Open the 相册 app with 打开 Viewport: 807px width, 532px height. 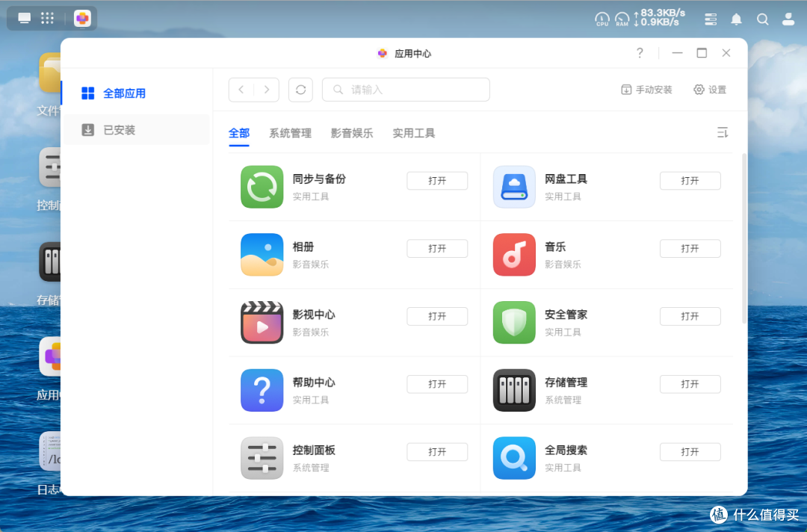[437, 249]
